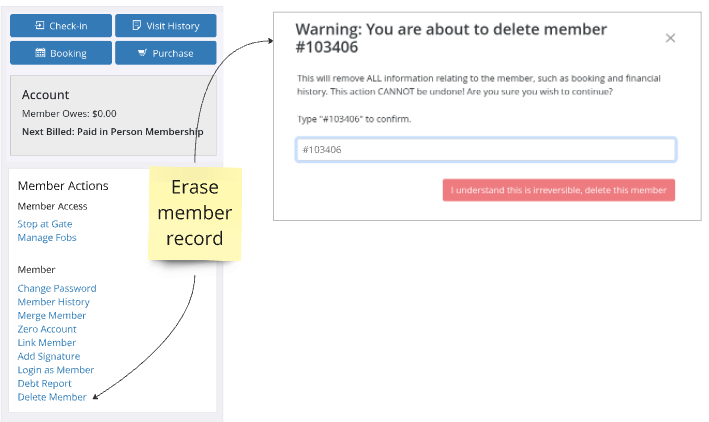Open Member History link

point(53,302)
